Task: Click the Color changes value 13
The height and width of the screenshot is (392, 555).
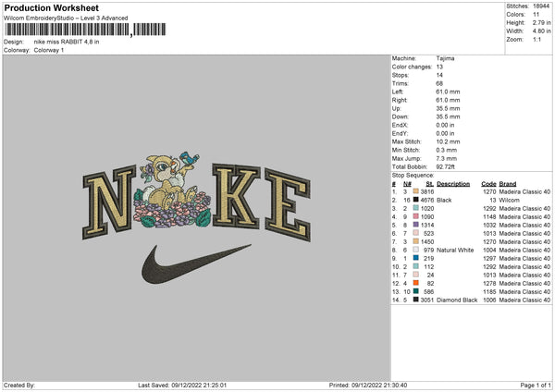Action: [439, 67]
